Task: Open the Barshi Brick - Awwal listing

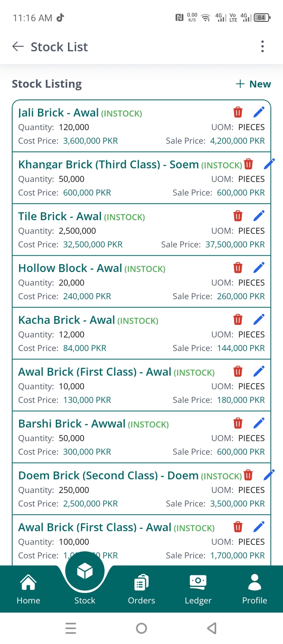Action: tap(141, 437)
